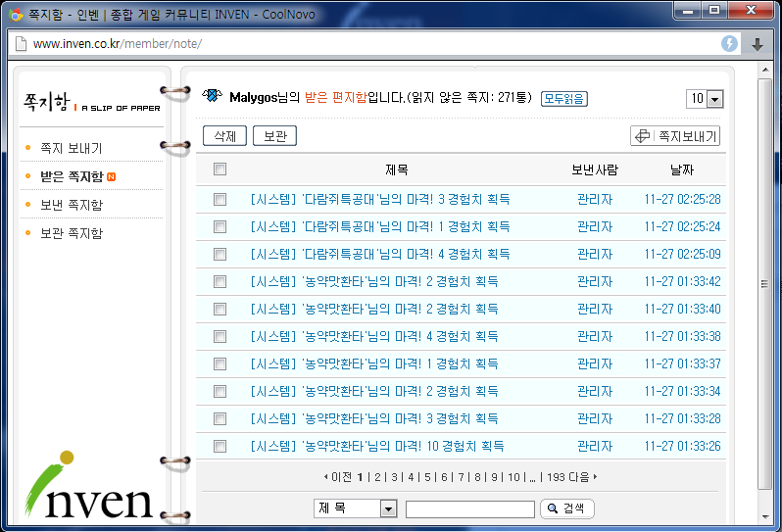Click the CoolNovo browser icon in title bar
Viewport: 782px width, 532px height.
pos(16,15)
